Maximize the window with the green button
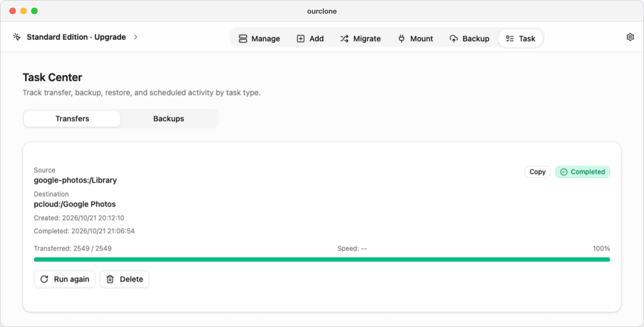Viewport: 644px width, 327px height. pos(34,11)
